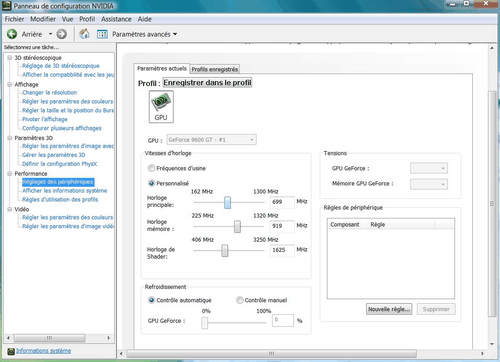
Task: Open the Home icon in toolbar
Action: click(x=84, y=34)
